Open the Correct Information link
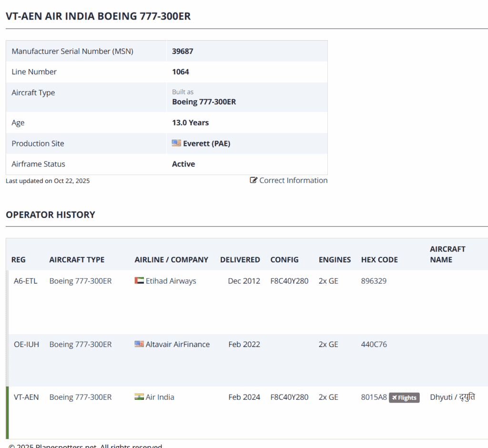 click(293, 180)
